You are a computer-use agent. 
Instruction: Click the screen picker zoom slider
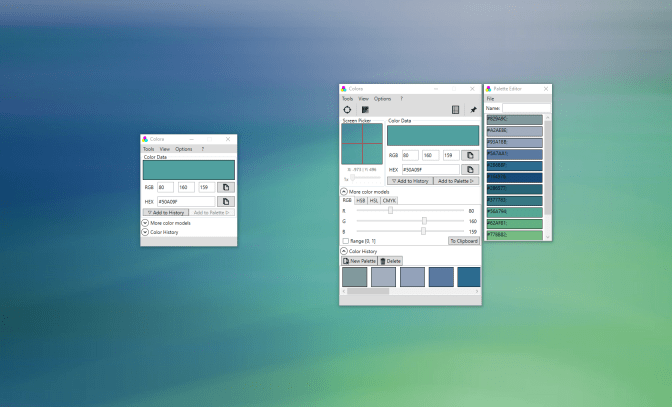pyautogui.click(x=365, y=177)
